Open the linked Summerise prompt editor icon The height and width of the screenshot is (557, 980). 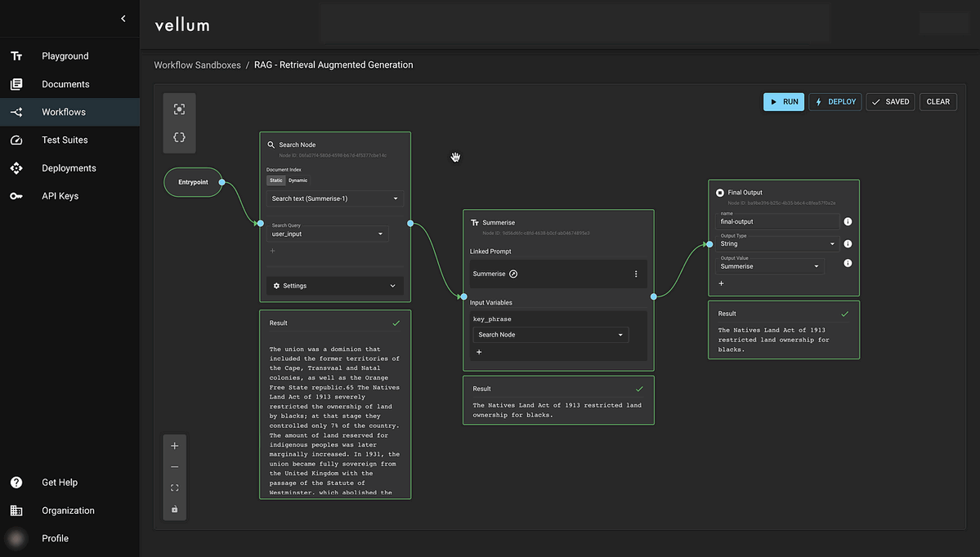pos(513,274)
